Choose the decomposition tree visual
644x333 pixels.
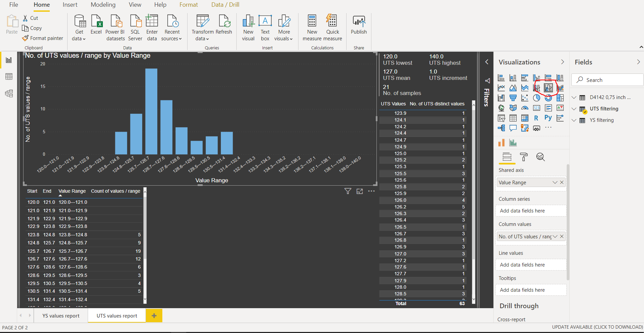(x=501, y=128)
